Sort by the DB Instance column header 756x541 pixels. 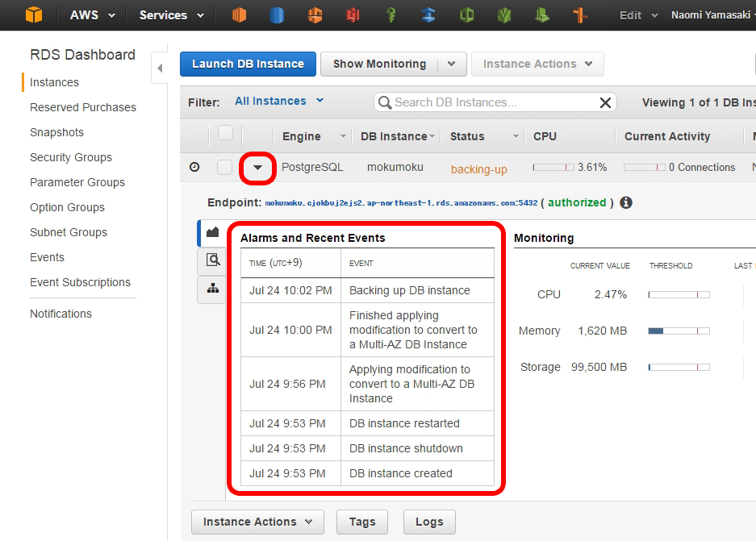397,137
